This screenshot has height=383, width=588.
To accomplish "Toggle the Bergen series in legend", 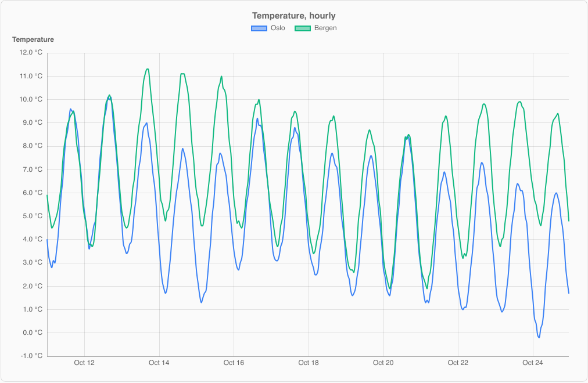I will tap(315, 28).
